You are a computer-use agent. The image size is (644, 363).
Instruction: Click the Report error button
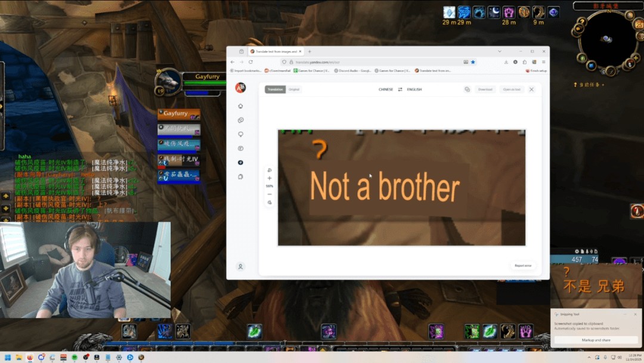click(523, 265)
